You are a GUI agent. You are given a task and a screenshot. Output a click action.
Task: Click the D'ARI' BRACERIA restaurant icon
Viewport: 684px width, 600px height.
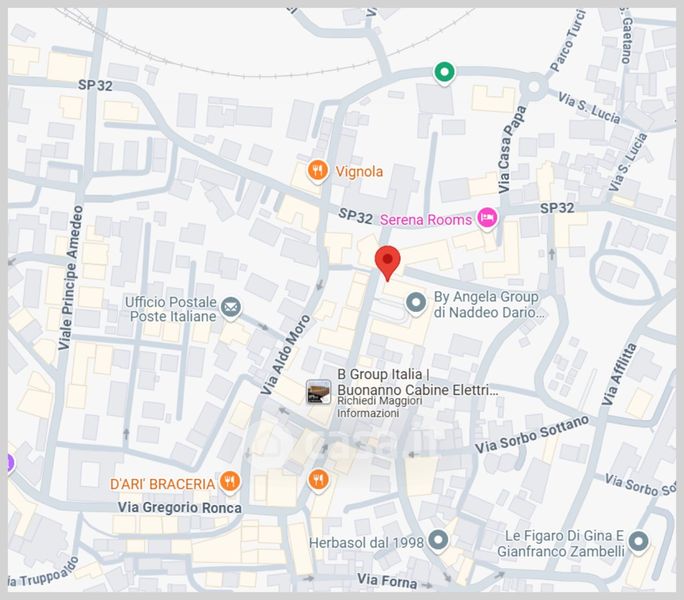coord(229,482)
